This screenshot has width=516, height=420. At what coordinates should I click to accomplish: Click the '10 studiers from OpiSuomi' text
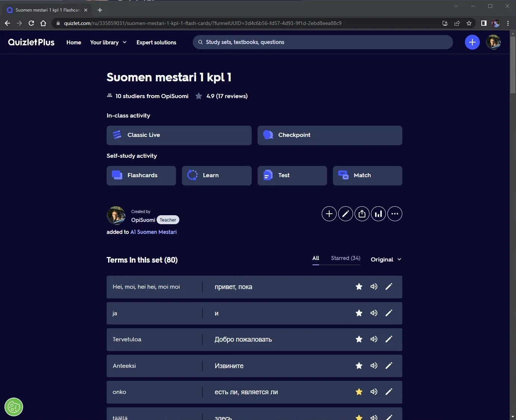coord(152,96)
